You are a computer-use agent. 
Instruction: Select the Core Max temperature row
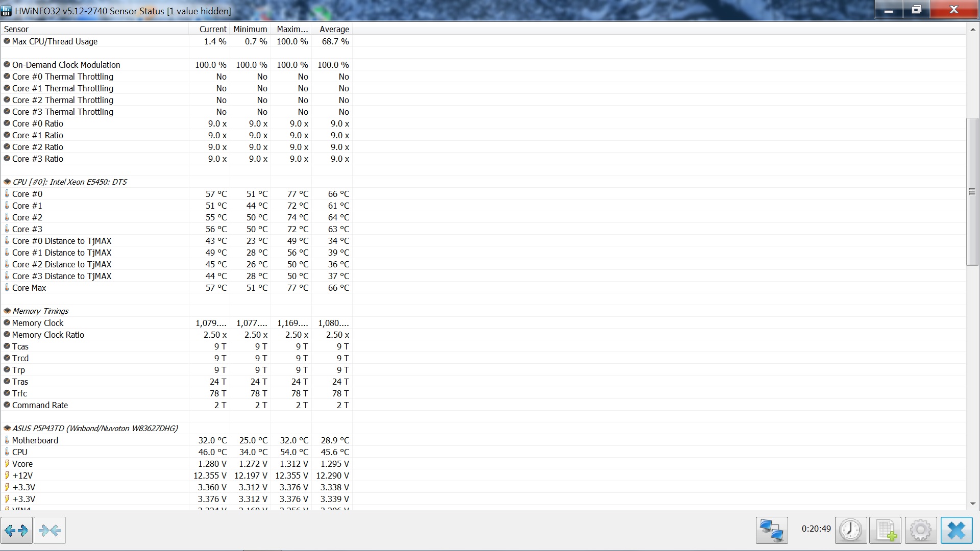tap(29, 288)
